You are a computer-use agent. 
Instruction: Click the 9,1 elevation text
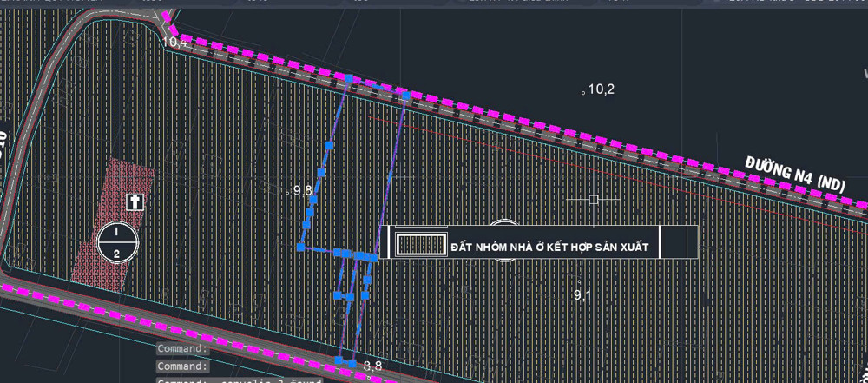582,295
